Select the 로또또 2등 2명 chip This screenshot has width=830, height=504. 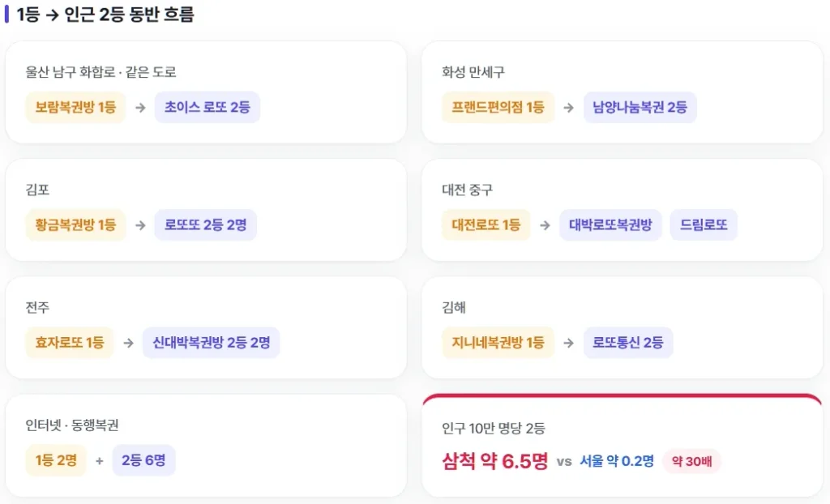coord(205,225)
